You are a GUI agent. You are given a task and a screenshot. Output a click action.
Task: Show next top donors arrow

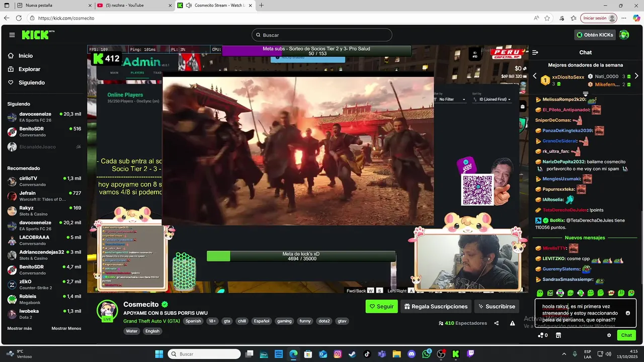[636, 76]
